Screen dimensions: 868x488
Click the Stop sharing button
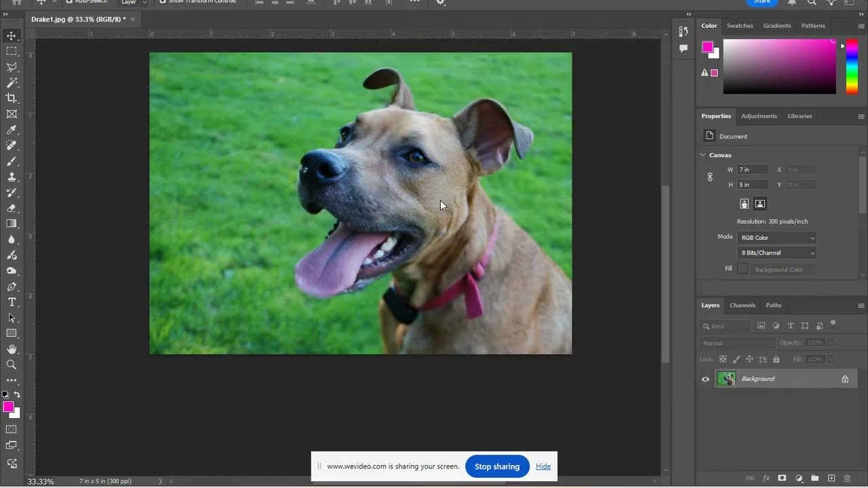click(497, 466)
